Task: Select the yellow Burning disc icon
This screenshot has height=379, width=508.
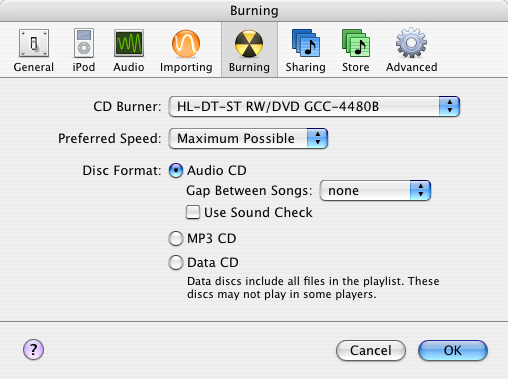Action: [249, 44]
